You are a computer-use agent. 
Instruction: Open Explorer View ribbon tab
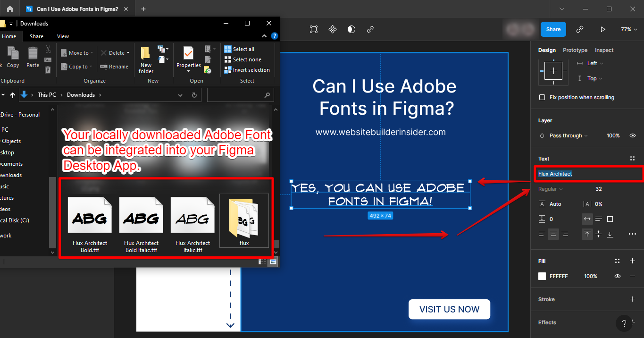click(x=63, y=36)
